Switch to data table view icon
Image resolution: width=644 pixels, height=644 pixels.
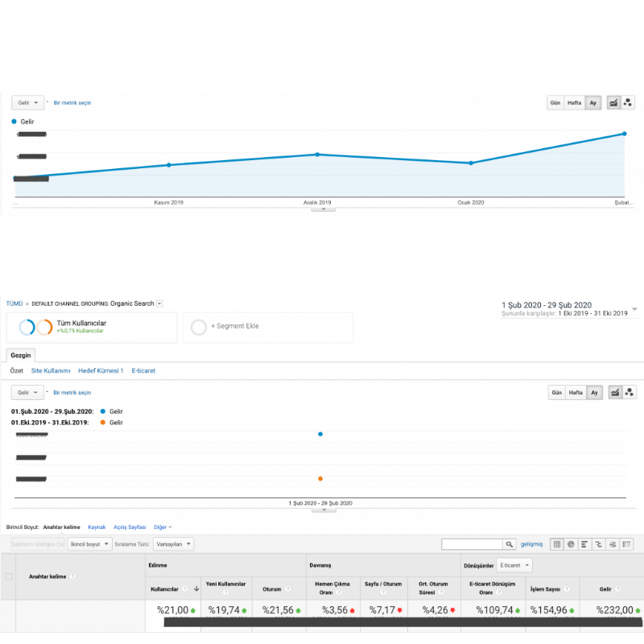(x=557, y=544)
